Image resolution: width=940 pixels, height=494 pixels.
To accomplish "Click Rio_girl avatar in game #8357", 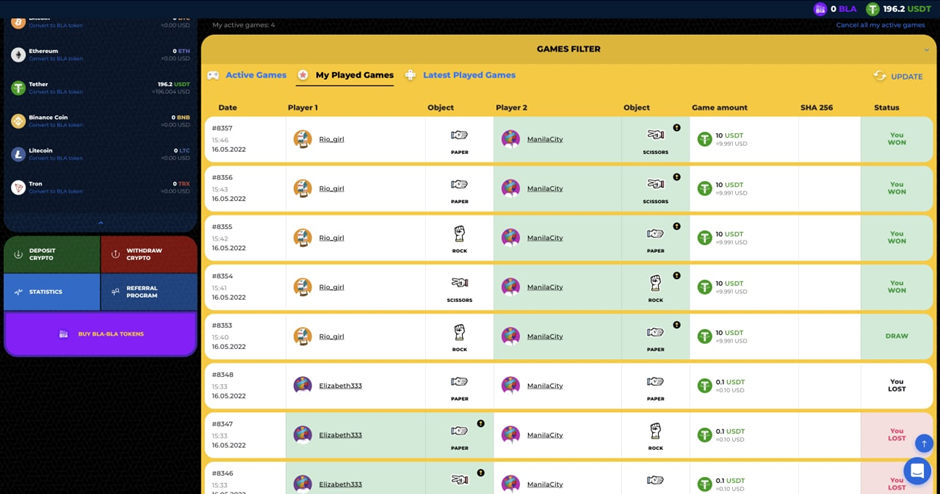I will point(302,139).
